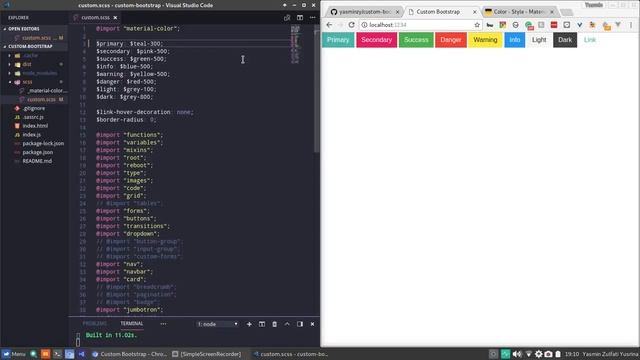640x360 pixels.
Task: Kill the terminal with trash icon
Action: [x=274, y=324]
